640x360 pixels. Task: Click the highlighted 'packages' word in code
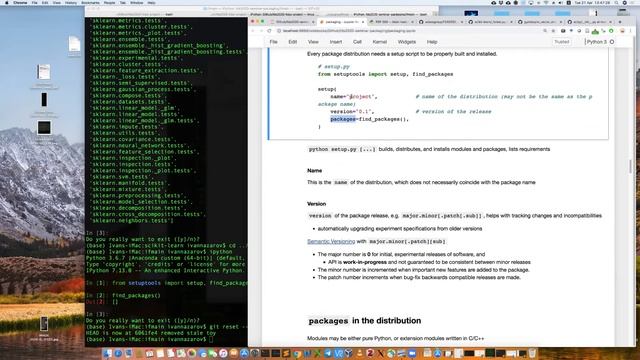(x=343, y=119)
